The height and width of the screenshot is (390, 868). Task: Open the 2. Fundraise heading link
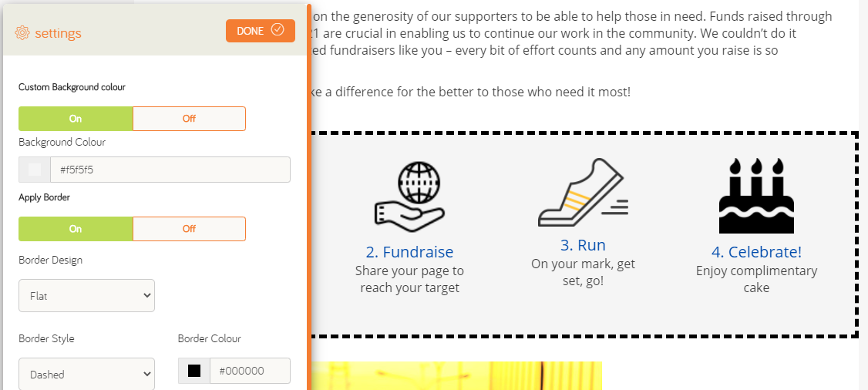pyautogui.click(x=409, y=252)
